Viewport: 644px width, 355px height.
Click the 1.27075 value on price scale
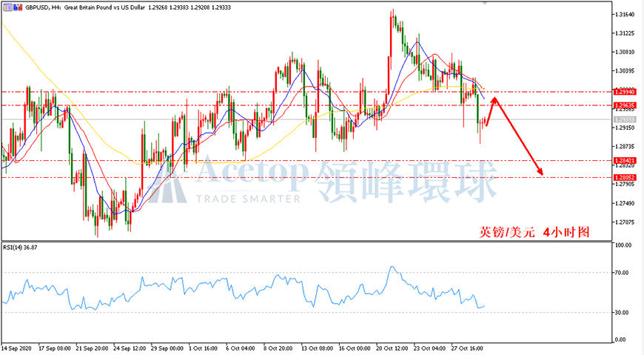tap(623, 222)
